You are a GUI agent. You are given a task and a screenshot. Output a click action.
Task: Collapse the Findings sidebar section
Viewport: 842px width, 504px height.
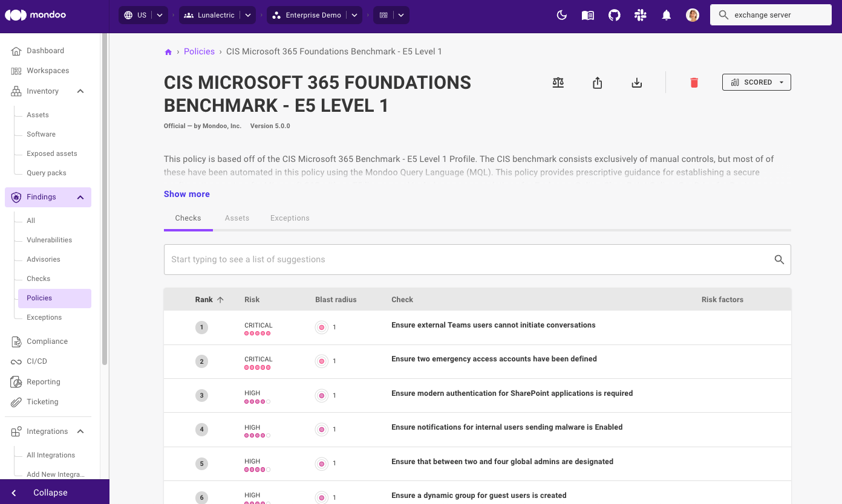point(80,196)
